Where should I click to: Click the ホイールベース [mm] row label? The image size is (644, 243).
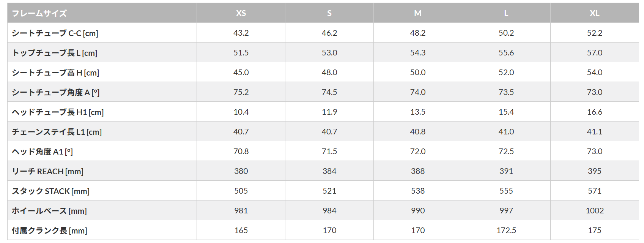(x=49, y=211)
